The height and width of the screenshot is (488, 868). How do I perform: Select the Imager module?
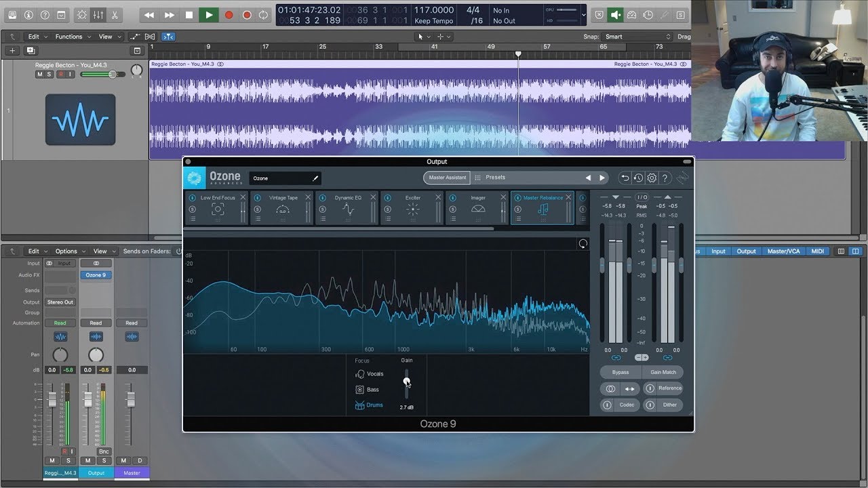[478, 207]
